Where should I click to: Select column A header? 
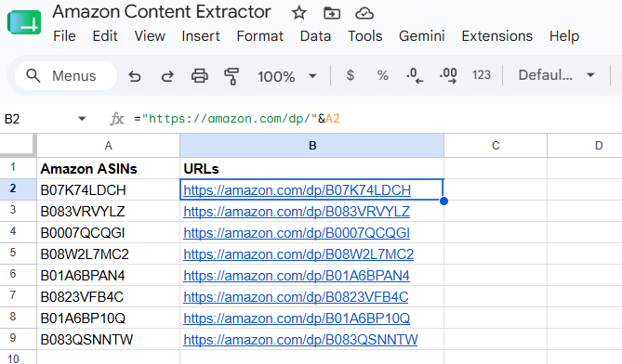[108, 146]
